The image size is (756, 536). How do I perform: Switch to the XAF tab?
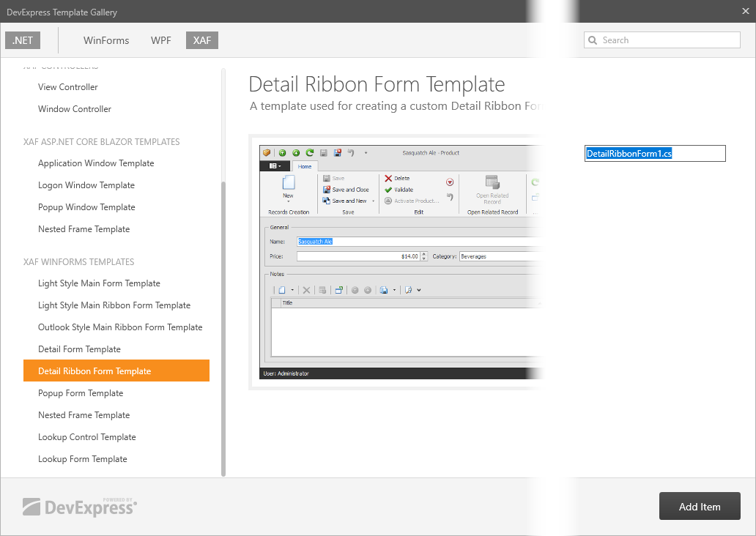pos(202,40)
